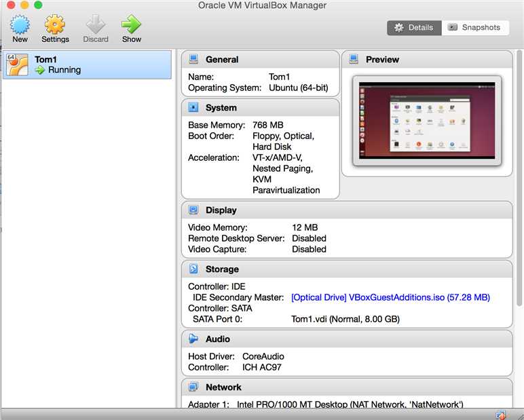The height and width of the screenshot is (420, 524).
Task: Click the Network section icon
Action: [193, 387]
